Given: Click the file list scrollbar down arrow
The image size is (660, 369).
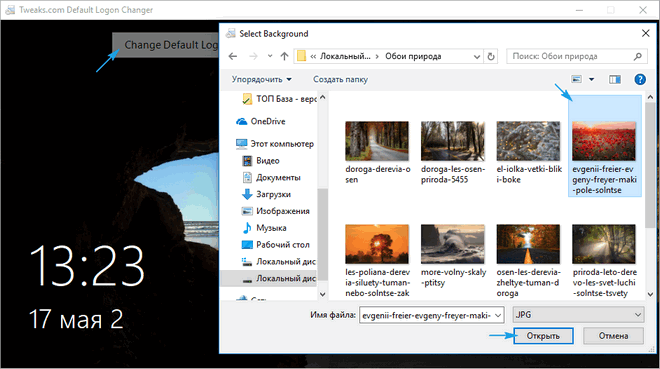Looking at the screenshot, I should point(650,294).
